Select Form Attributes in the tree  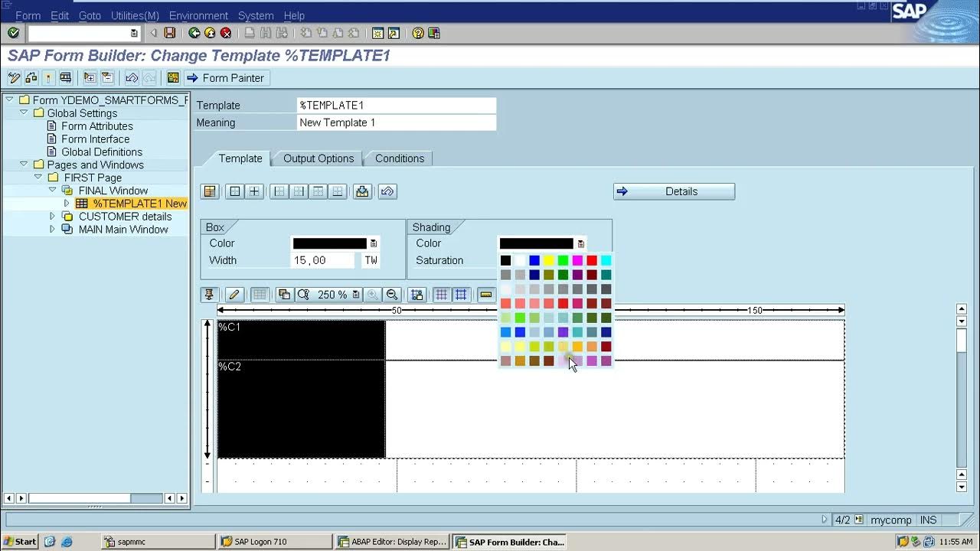click(x=97, y=126)
